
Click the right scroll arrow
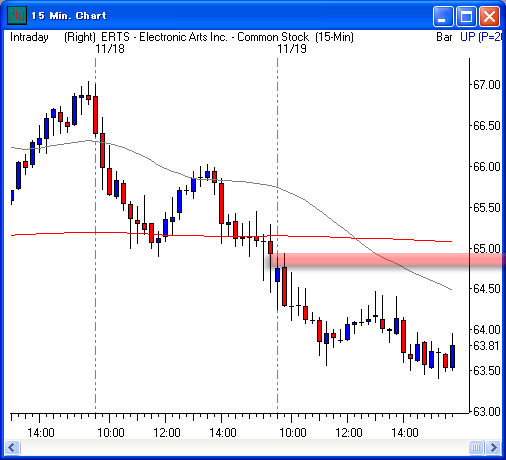pos(493,447)
